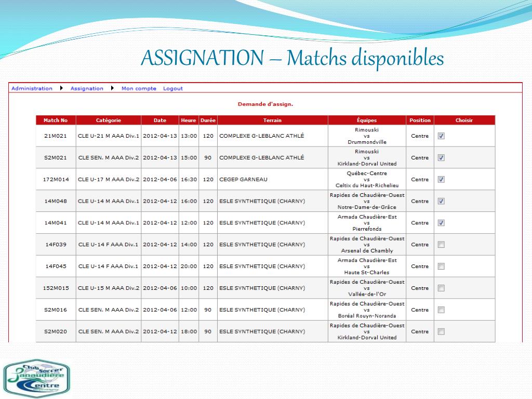Viewport: 532px width, 399px height.
Task: Check the match S2M016 checkbox
Action: pyautogui.click(x=441, y=310)
